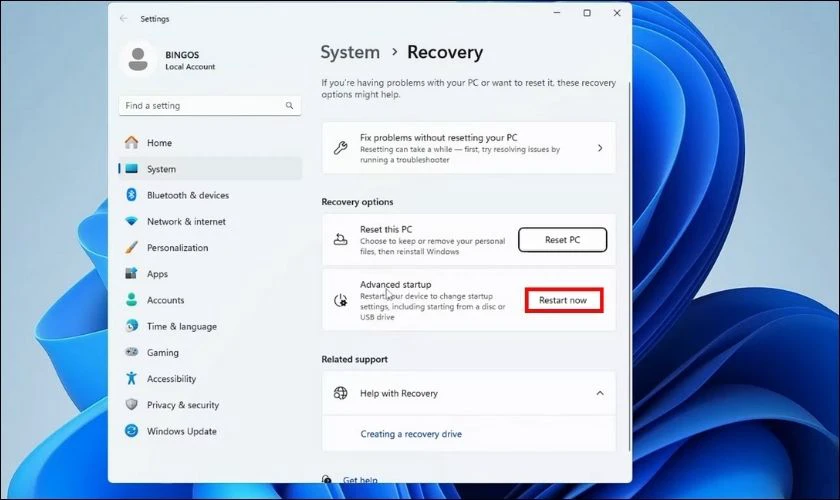Maximize the Settings window

point(587,13)
